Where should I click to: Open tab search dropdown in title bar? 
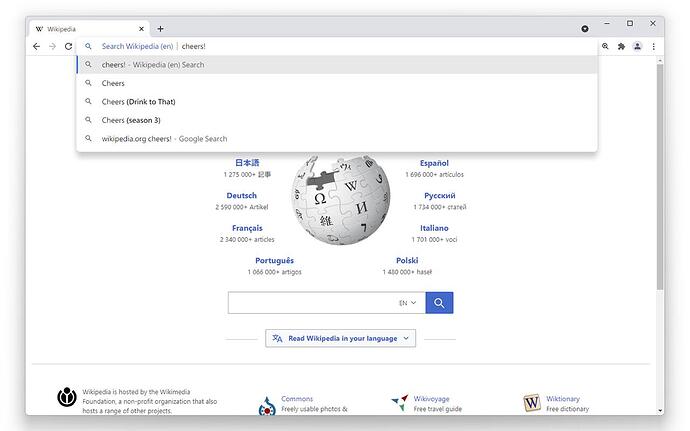point(585,29)
